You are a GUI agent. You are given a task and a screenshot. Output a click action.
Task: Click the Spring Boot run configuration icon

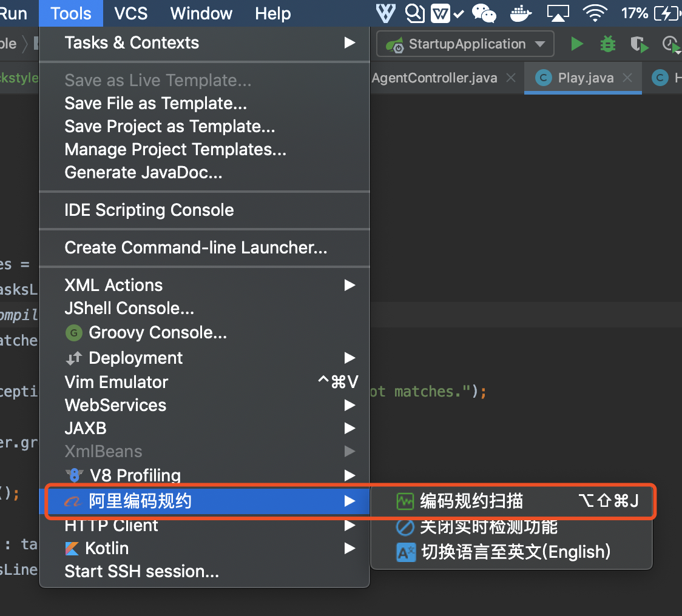click(395, 44)
